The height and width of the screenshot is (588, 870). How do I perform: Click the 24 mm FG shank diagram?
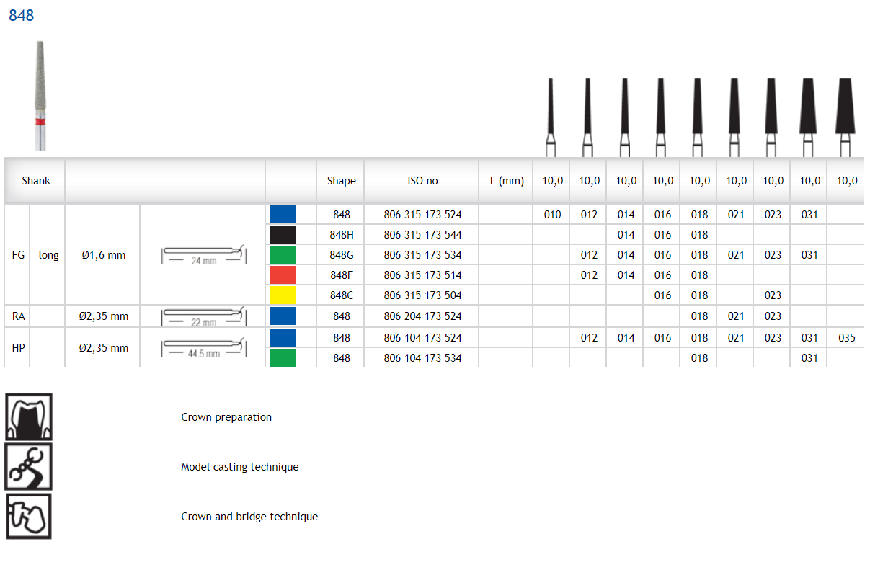[203, 255]
